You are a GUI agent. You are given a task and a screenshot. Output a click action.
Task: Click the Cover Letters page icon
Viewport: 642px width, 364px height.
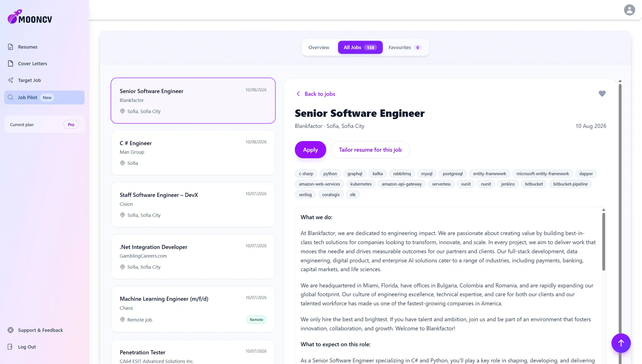pyautogui.click(x=10, y=63)
